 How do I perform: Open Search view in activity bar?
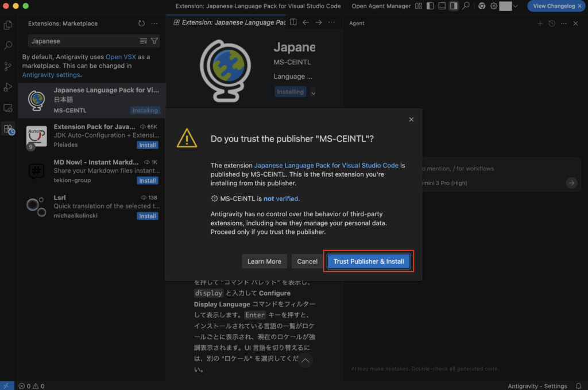coord(8,46)
